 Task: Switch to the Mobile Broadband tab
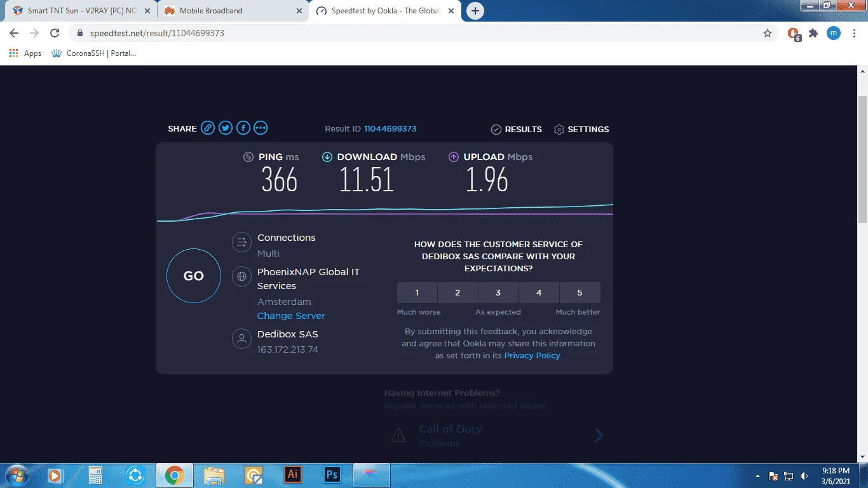click(x=232, y=11)
